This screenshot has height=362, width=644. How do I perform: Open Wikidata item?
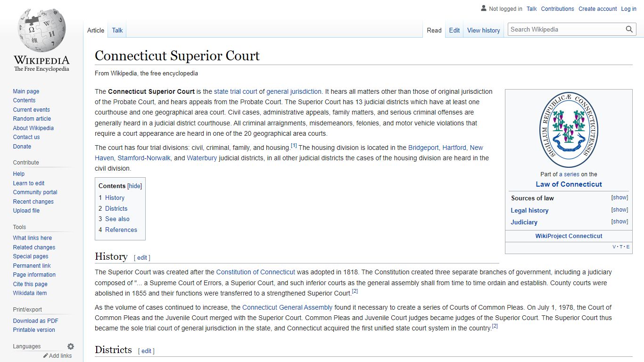30,293
